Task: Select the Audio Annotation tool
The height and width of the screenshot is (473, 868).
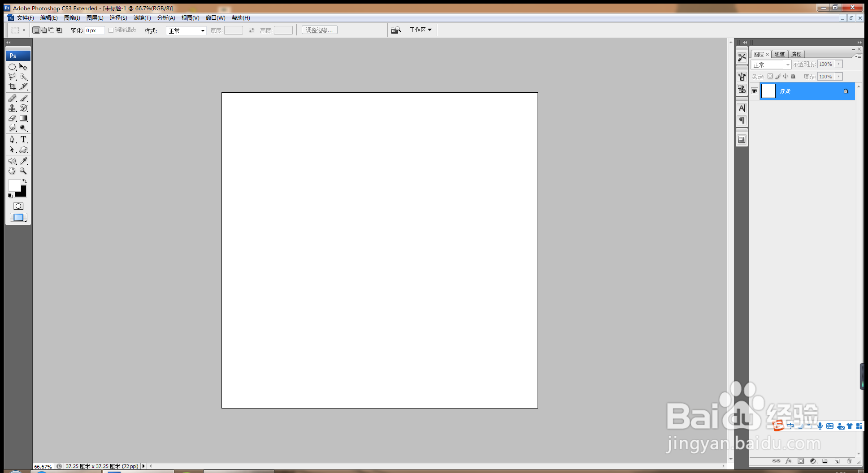Action: click(x=13, y=161)
